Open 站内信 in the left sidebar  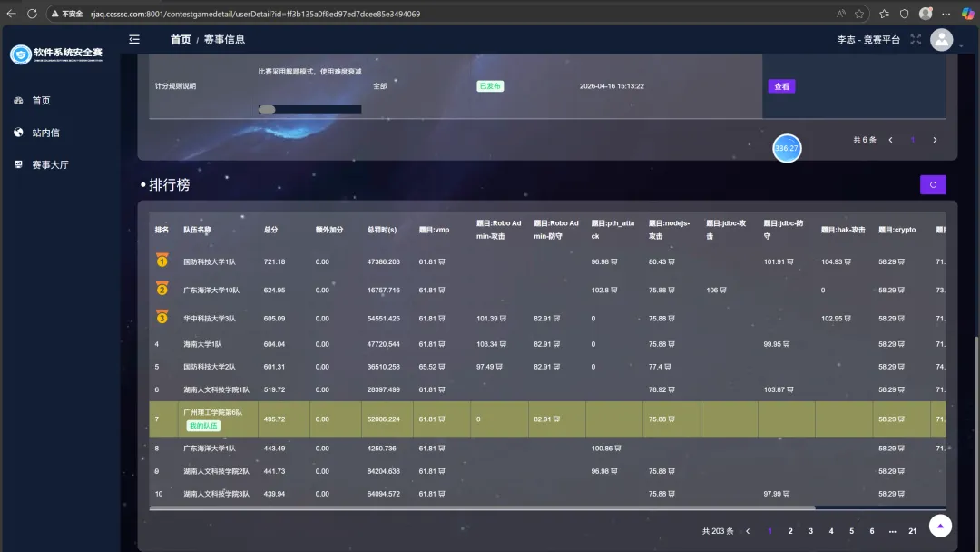tap(45, 133)
